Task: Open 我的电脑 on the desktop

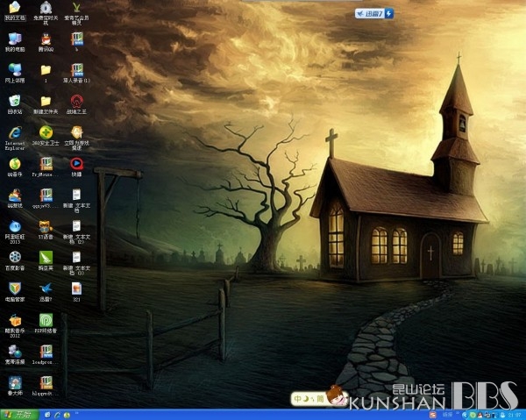Action: click(15, 42)
